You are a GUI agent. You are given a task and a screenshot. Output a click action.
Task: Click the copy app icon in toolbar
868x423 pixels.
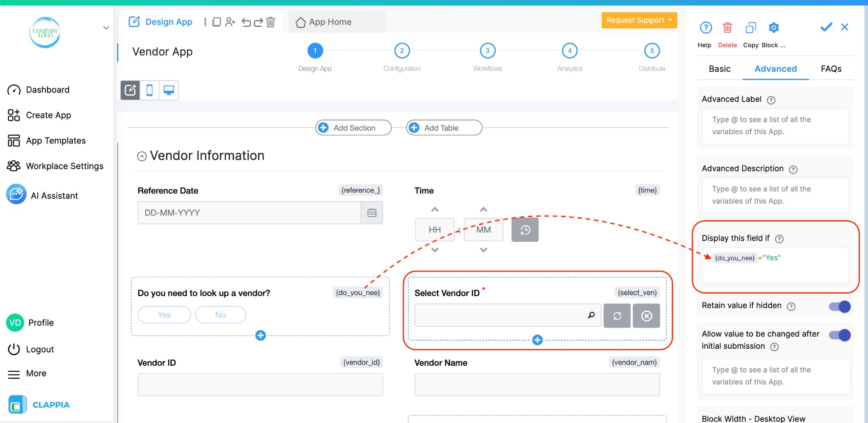tap(217, 22)
